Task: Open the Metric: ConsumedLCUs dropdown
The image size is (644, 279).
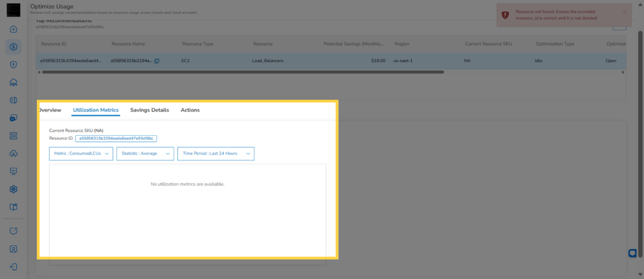Action: coord(81,154)
